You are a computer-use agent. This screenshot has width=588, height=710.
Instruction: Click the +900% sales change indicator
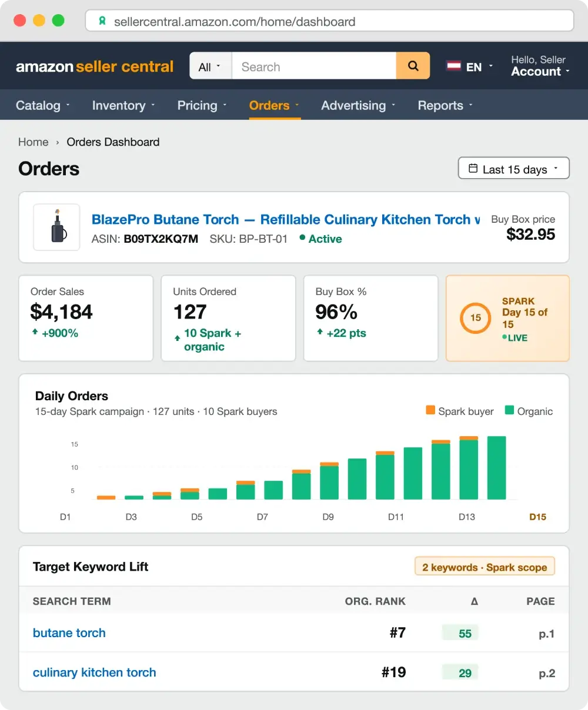[55, 333]
